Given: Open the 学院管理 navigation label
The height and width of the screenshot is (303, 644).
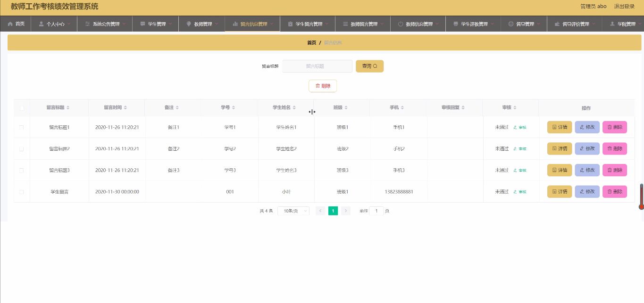Looking at the screenshot, I should [x=627, y=24].
